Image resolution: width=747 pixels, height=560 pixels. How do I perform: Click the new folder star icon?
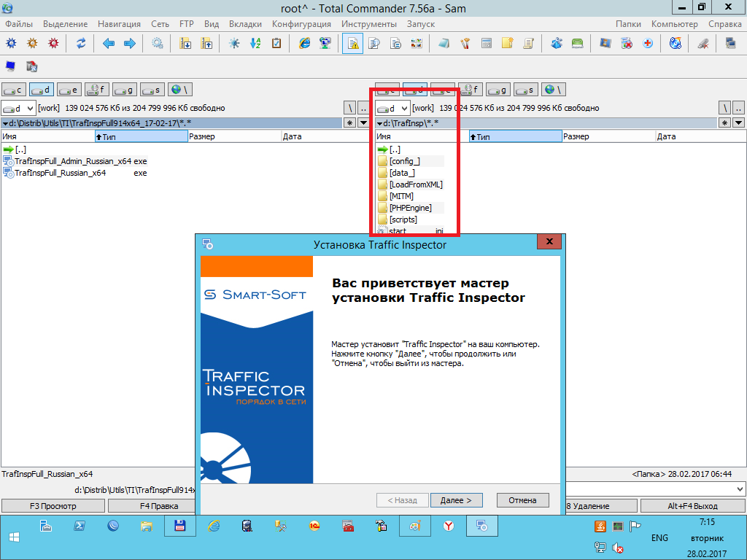[508, 43]
